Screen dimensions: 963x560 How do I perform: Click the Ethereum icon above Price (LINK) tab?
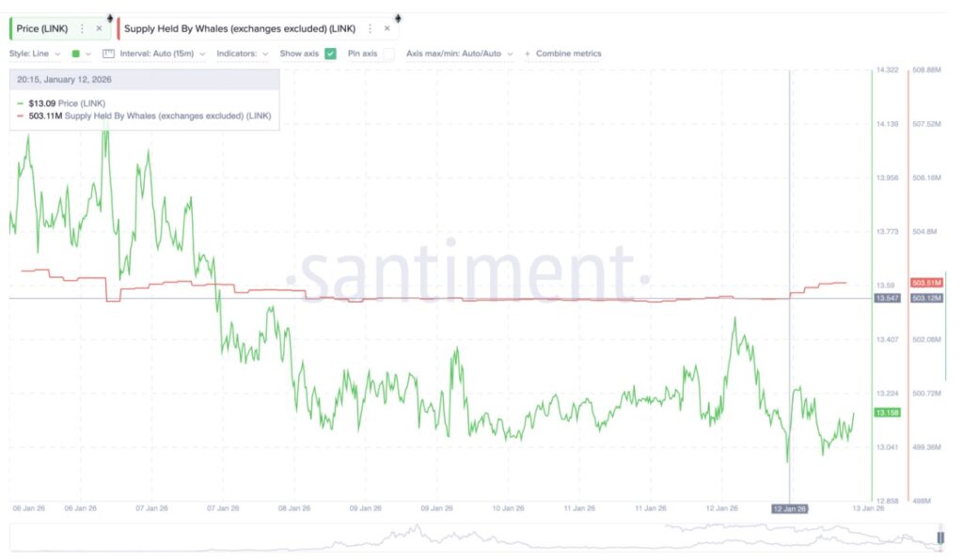point(111,18)
